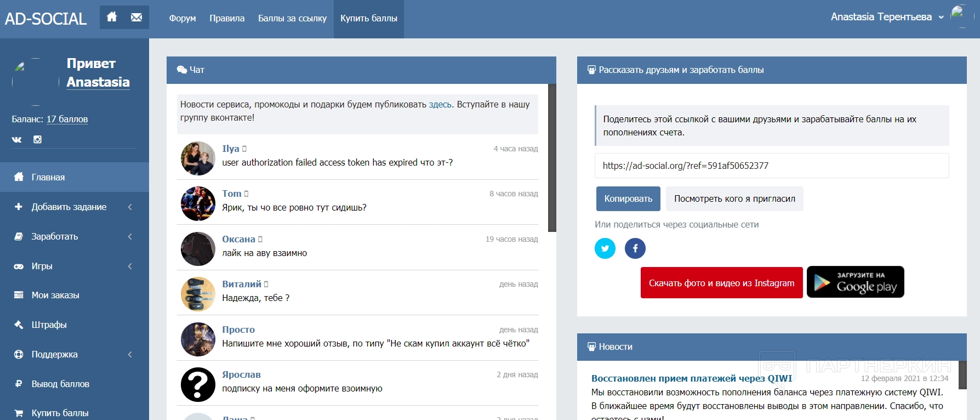Open Tom's chat avatar

pyautogui.click(x=198, y=203)
